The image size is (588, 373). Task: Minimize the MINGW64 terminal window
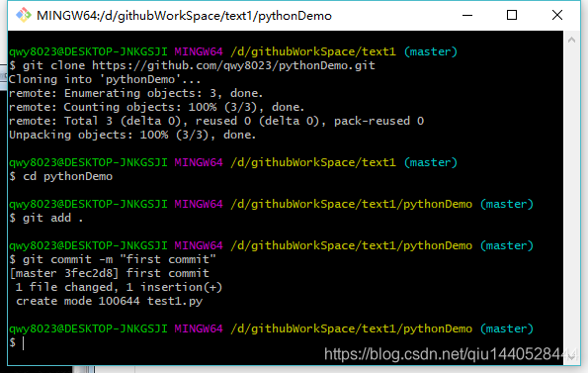pyautogui.click(x=467, y=16)
